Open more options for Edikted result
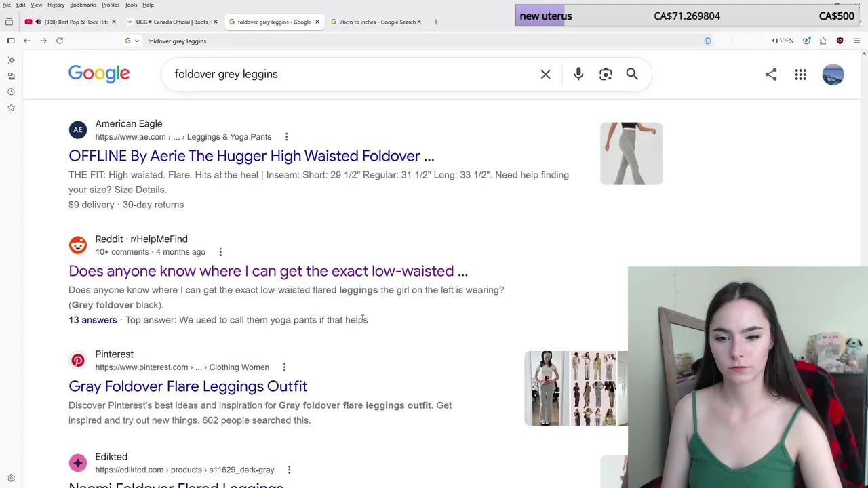The image size is (868, 488). [289, 470]
